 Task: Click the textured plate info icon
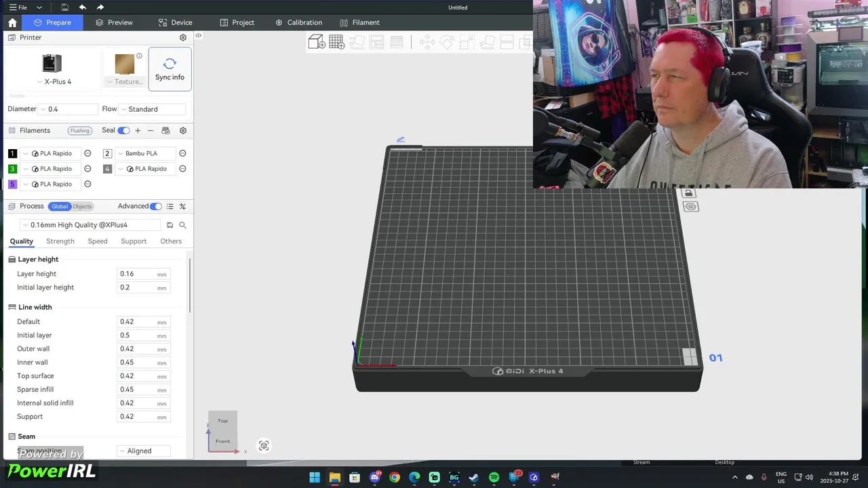click(139, 56)
